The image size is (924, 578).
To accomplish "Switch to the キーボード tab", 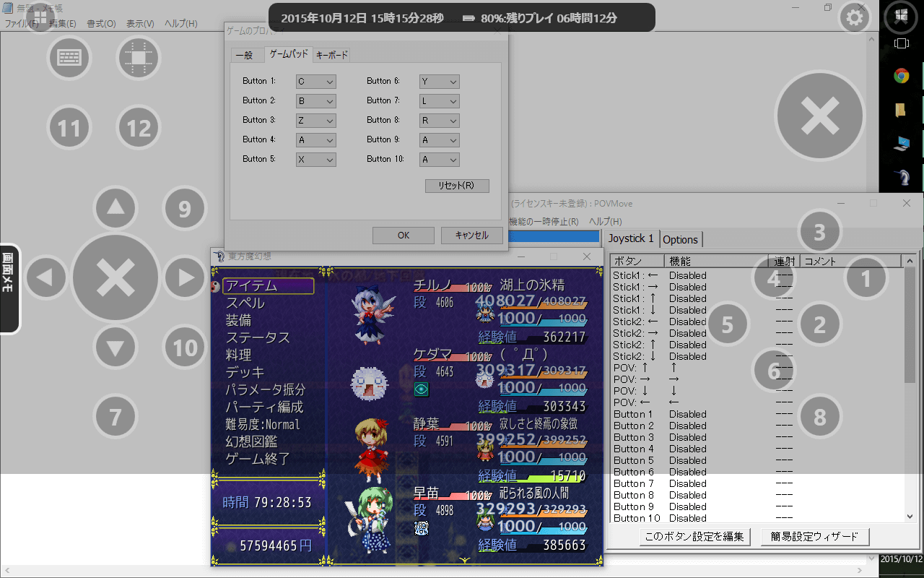I will (332, 56).
